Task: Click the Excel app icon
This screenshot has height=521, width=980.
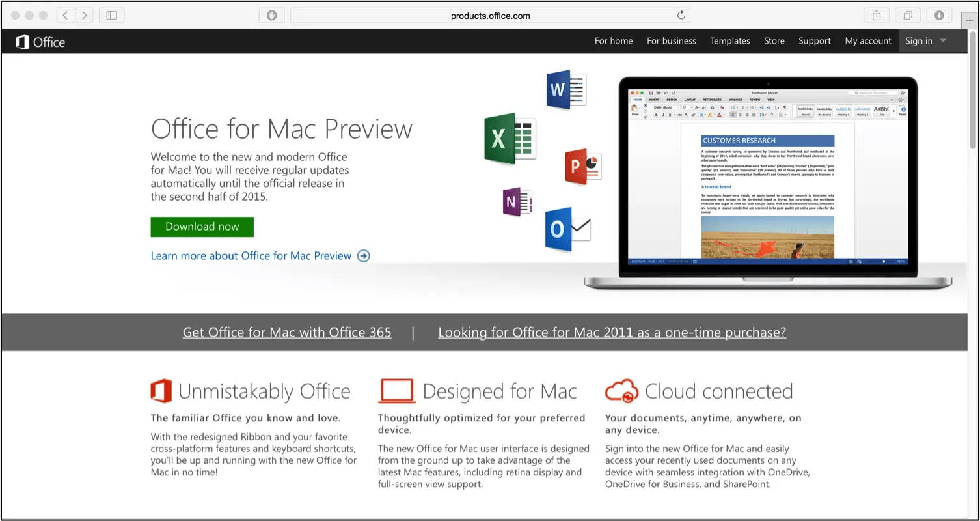Action: point(510,139)
